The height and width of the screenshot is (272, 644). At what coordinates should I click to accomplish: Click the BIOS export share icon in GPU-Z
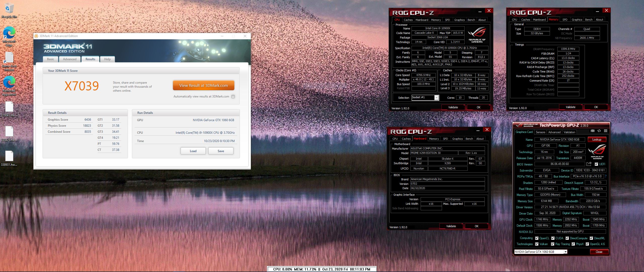589,164
